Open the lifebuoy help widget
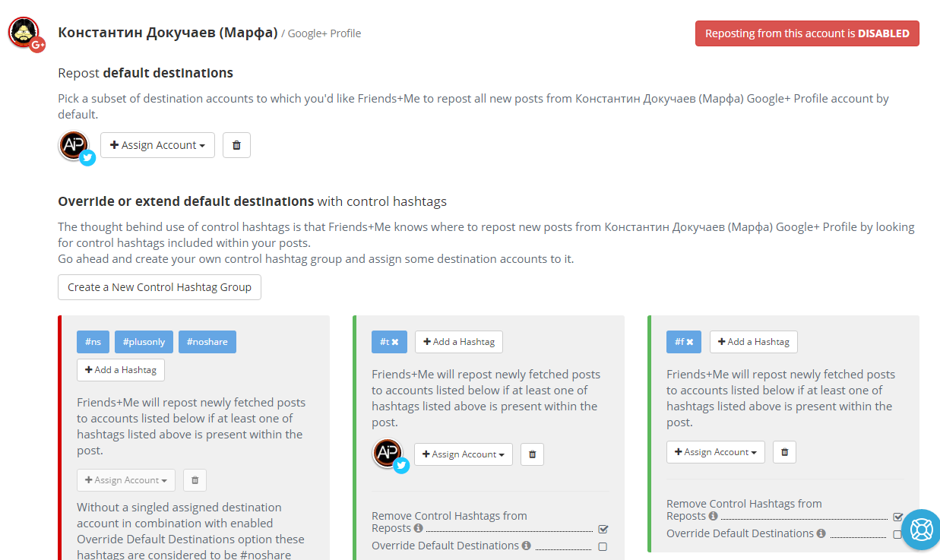Screen dimensions: 940x560 921,529
